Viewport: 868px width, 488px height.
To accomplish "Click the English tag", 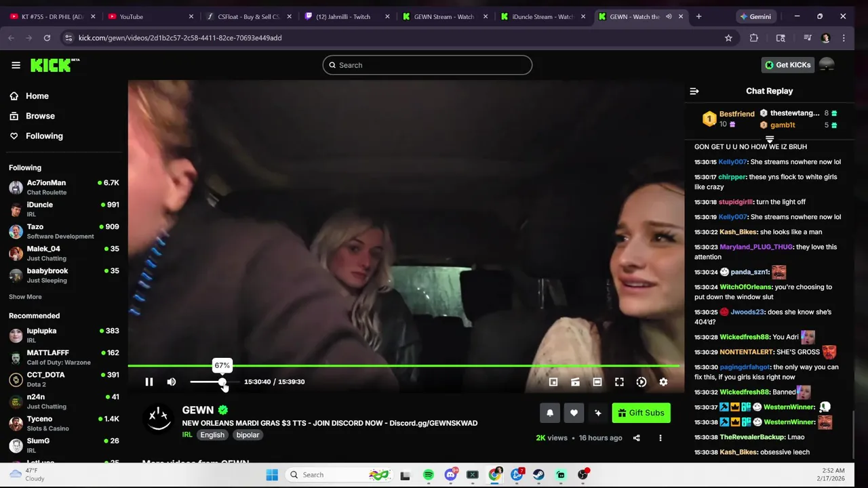I will (x=212, y=435).
